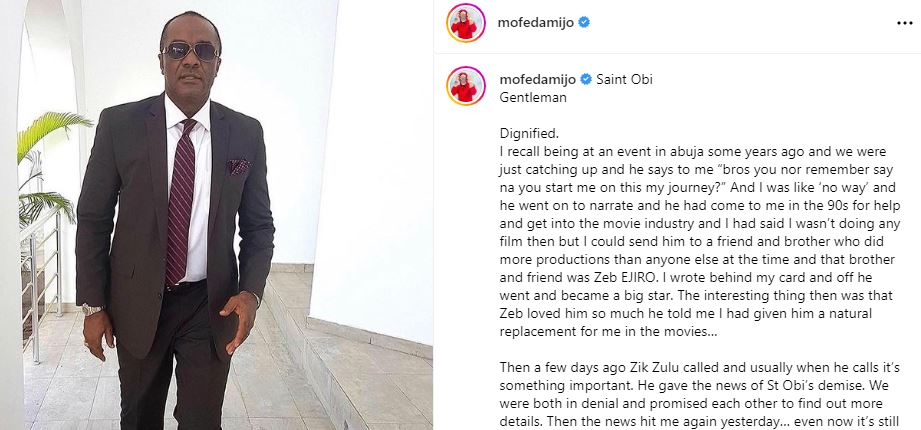Viewport: 921px width, 430px height.
Task: Click the man's sunglasses in the photo
Action: (191, 51)
